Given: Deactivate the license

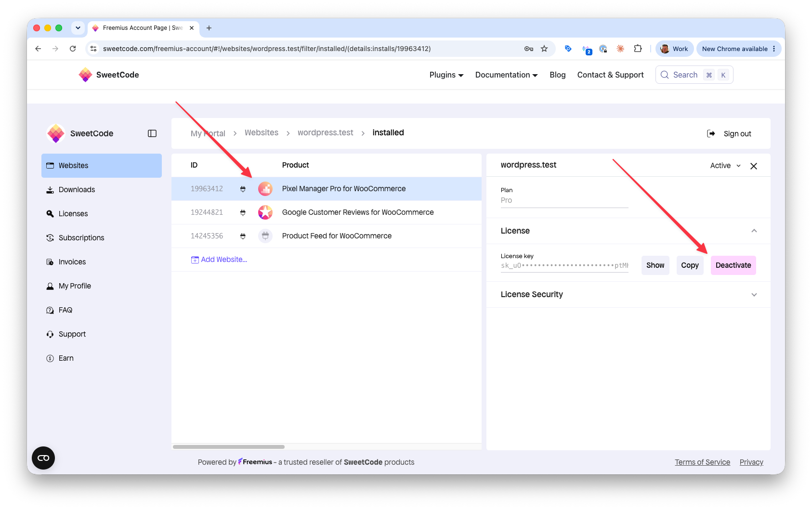Looking at the screenshot, I should pos(733,265).
